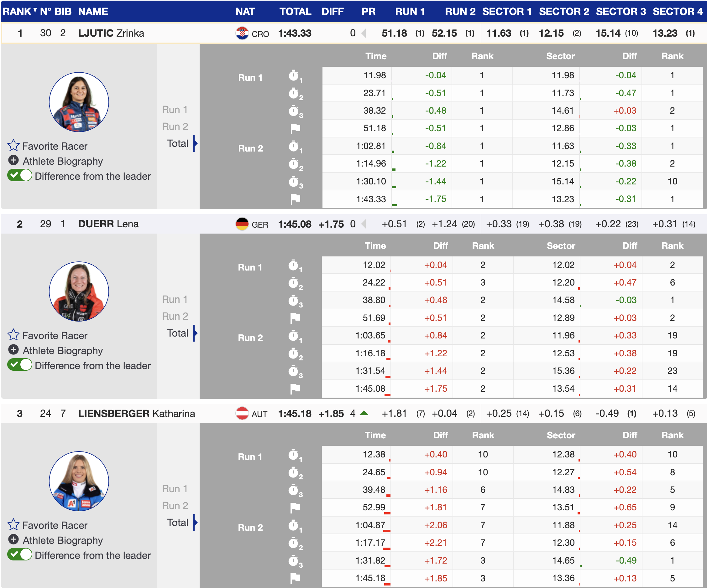Viewport: 707px width, 588px height.
Task: Select Run 1 tab in Ljutic's panel
Action: tap(174, 110)
